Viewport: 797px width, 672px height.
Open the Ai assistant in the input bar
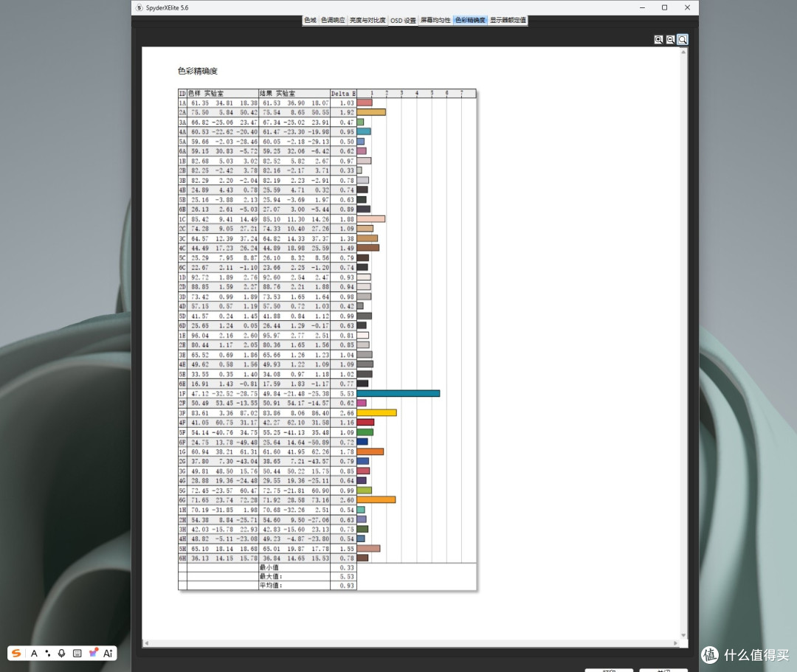(108, 654)
